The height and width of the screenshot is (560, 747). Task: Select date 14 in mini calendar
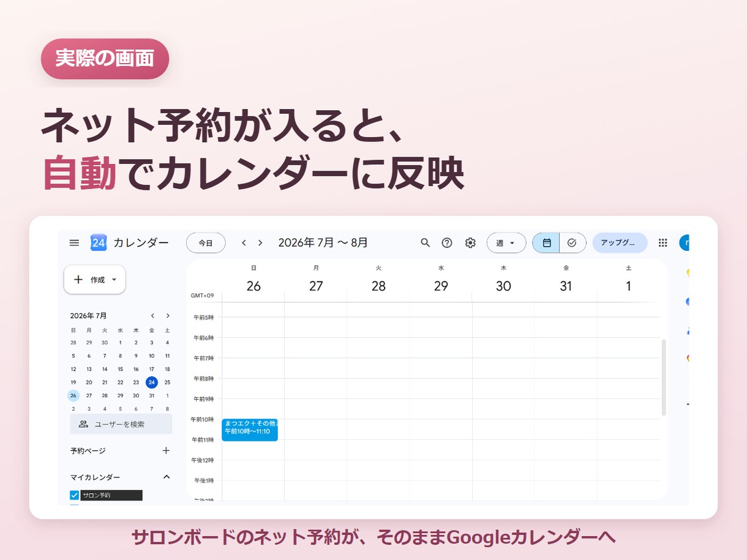pos(105,369)
